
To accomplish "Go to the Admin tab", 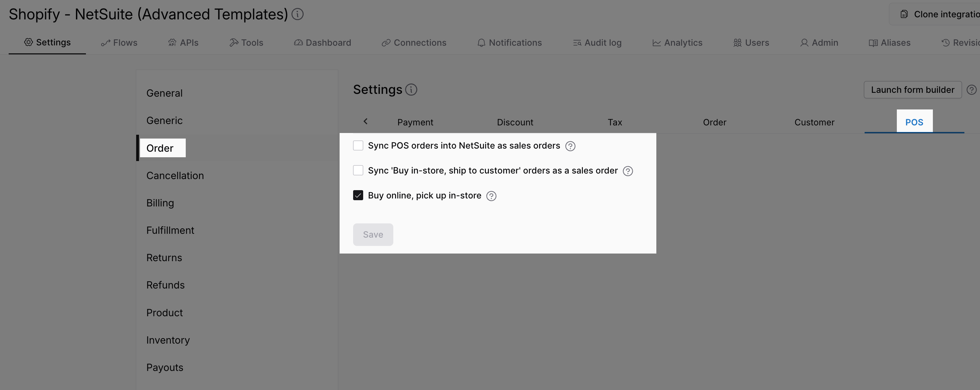I will [819, 43].
